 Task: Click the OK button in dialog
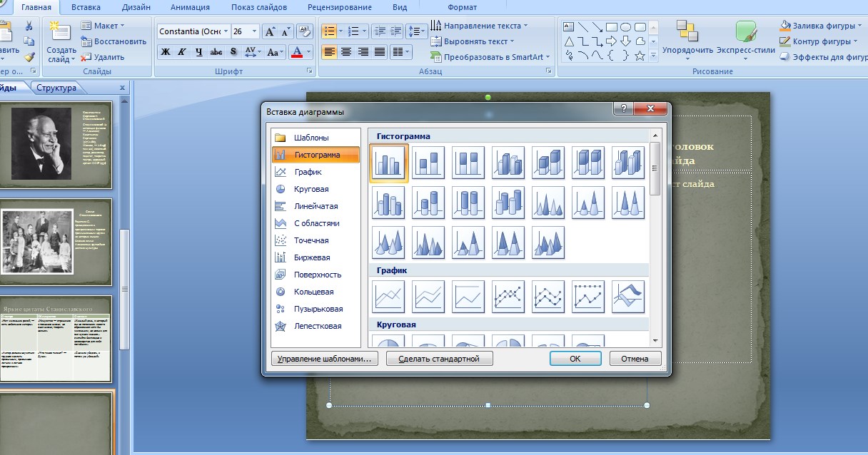pyautogui.click(x=575, y=359)
